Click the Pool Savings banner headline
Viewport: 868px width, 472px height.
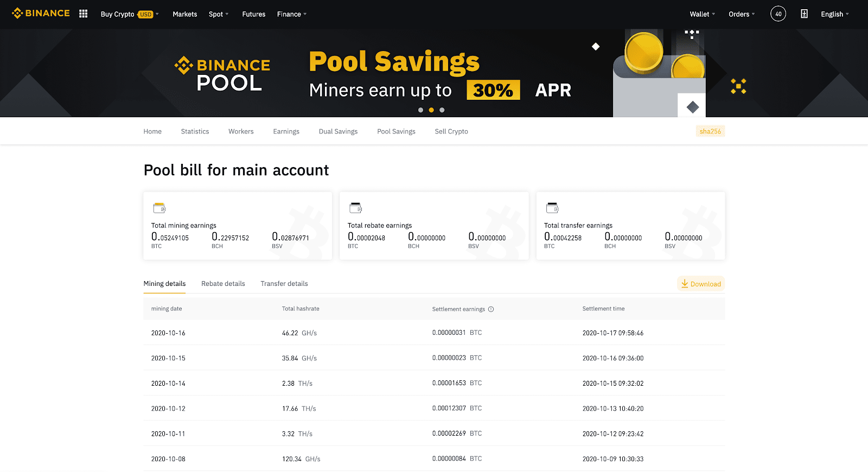tap(394, 62)
